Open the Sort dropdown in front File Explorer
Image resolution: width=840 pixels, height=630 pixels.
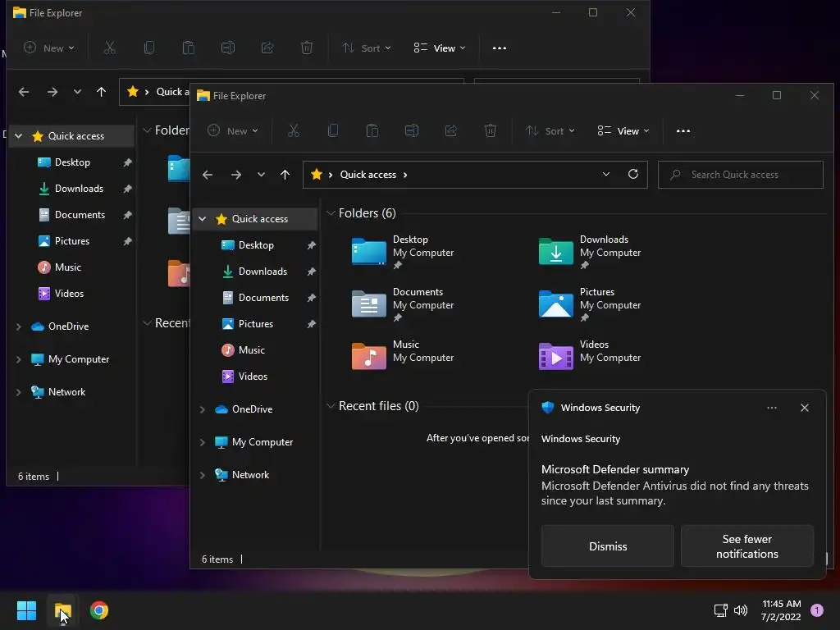pos(550,130)
